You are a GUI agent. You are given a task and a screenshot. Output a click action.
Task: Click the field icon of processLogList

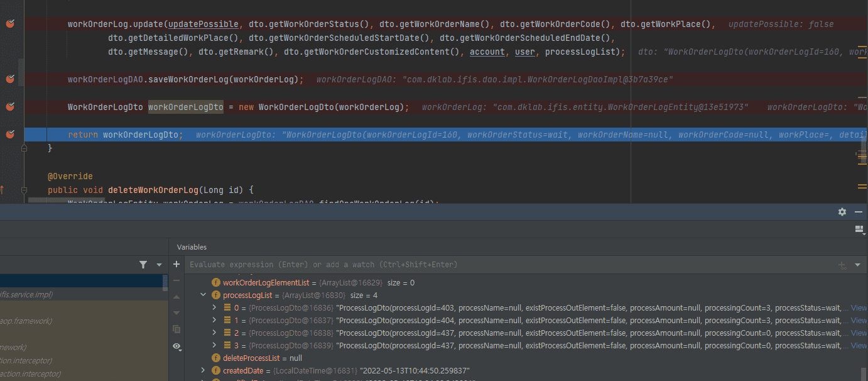216,295
